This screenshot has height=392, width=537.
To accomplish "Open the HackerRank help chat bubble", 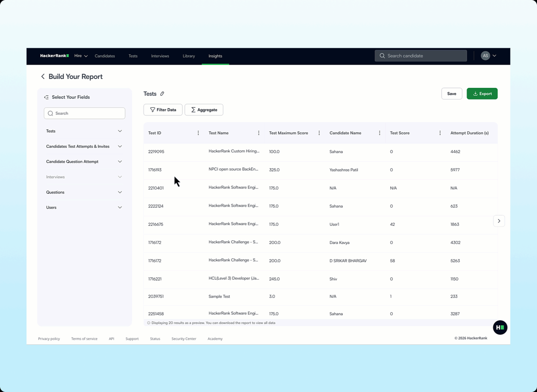I will pyautogui.click(x=500, y=327).
